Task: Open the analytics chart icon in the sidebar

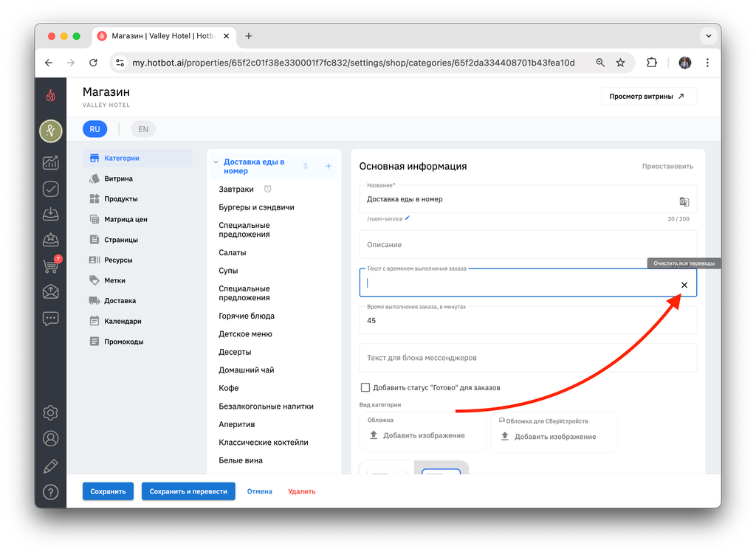Action: [51, 163]
